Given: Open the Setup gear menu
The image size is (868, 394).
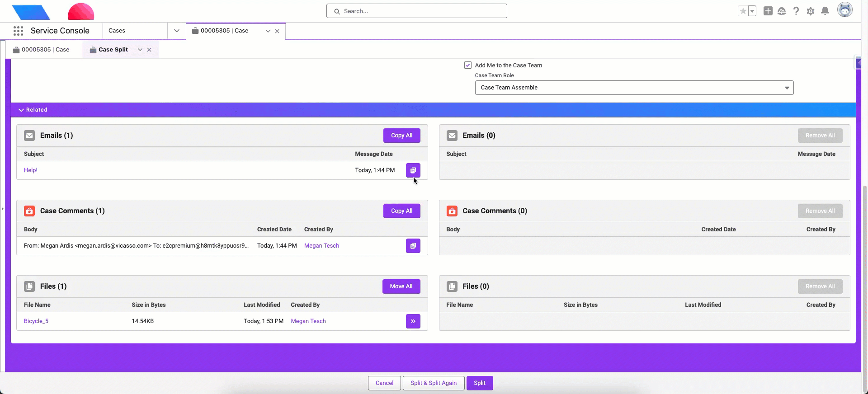Looking at the screenshot, I should (x=811, y=11).
